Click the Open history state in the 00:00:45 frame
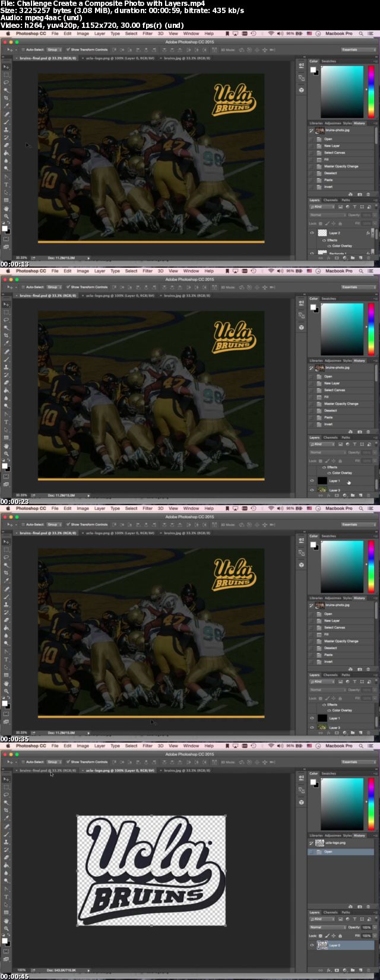The image size is (380, 980). (x=341, y=852)
